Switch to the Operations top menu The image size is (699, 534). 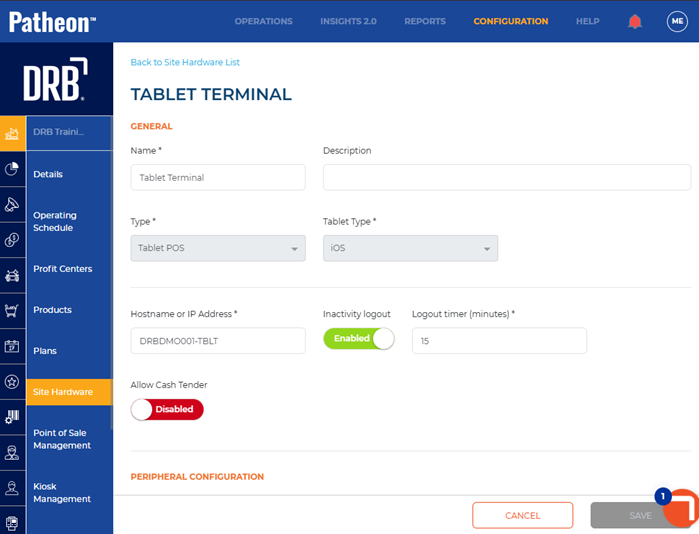(x=263, y=21)
